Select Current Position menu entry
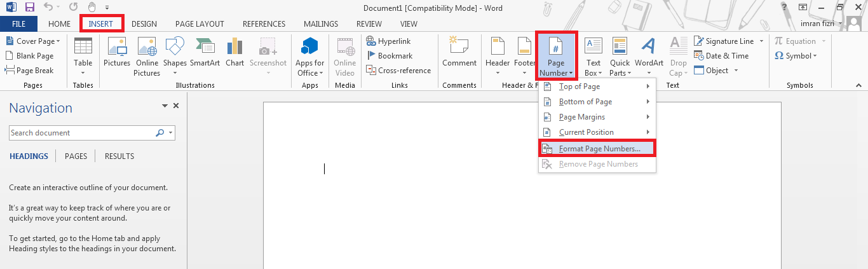Screen dimensions: 868x269 coord(597,132)
